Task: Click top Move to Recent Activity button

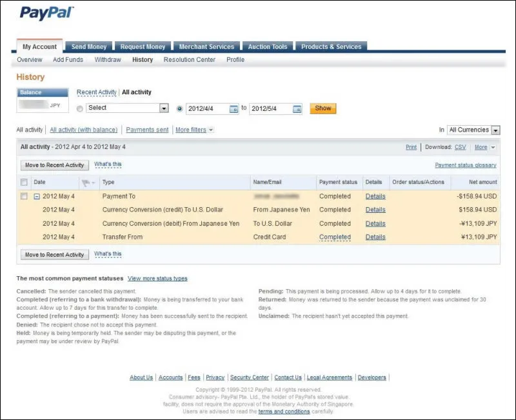Action: (55, 165)
